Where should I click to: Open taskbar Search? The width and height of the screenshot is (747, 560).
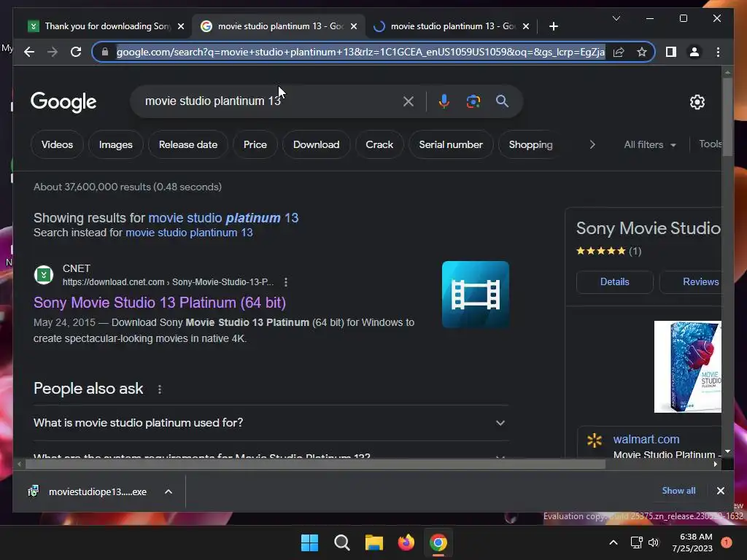(x=342, y=542)
